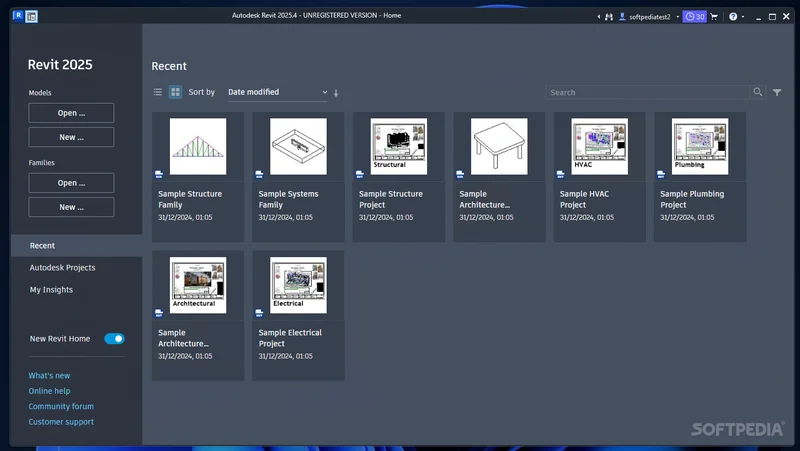Image resolution: width=800 pixels, height=451 pixels.
Task: Go to Autodesk Projects
Action: 62,267
